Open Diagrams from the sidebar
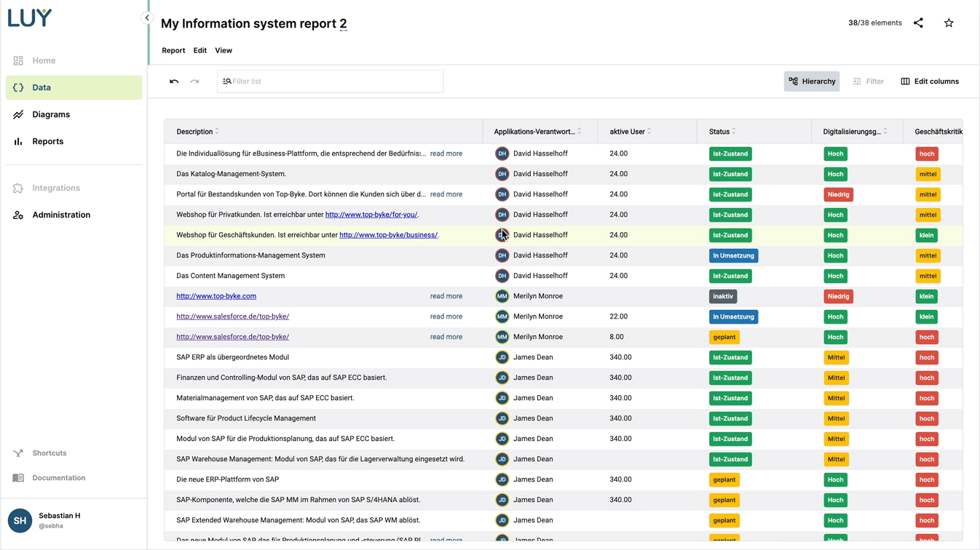The height and width of the screenshot is (550, 980). [51, 114]
